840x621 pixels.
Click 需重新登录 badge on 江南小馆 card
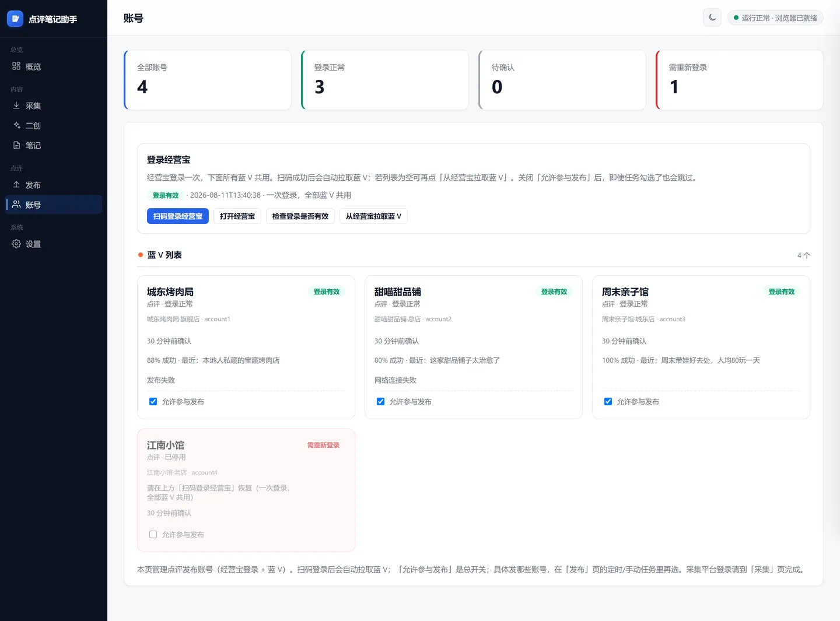click(324, 445)
